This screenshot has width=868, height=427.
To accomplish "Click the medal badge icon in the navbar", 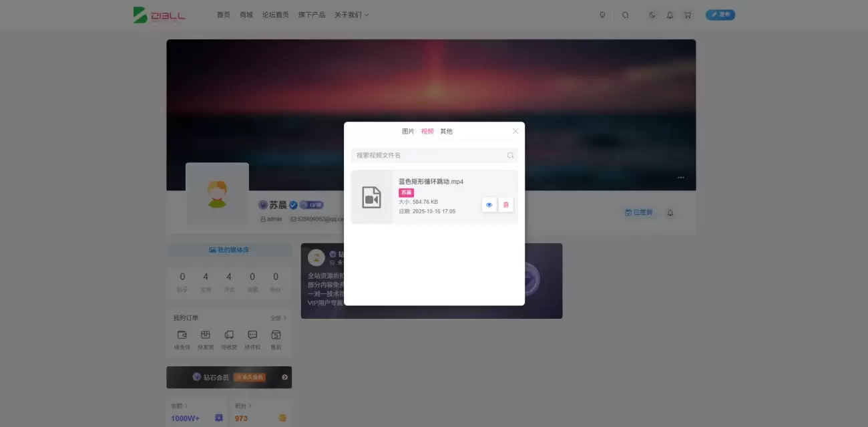I will coord(602,15).
